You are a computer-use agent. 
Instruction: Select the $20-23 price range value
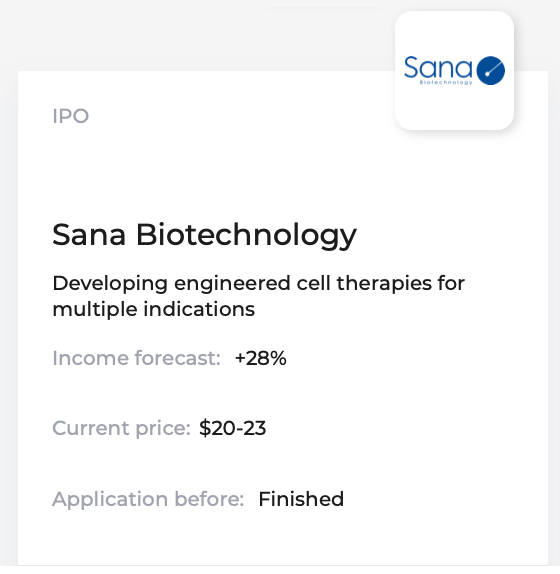tap(232, 428)
